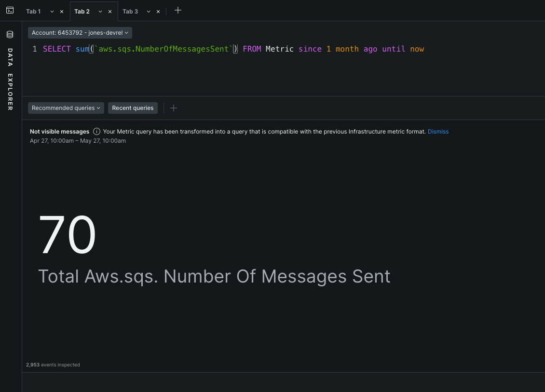
Task: Open the Account jones-devrel selector
Action: (x=80, y=33)
